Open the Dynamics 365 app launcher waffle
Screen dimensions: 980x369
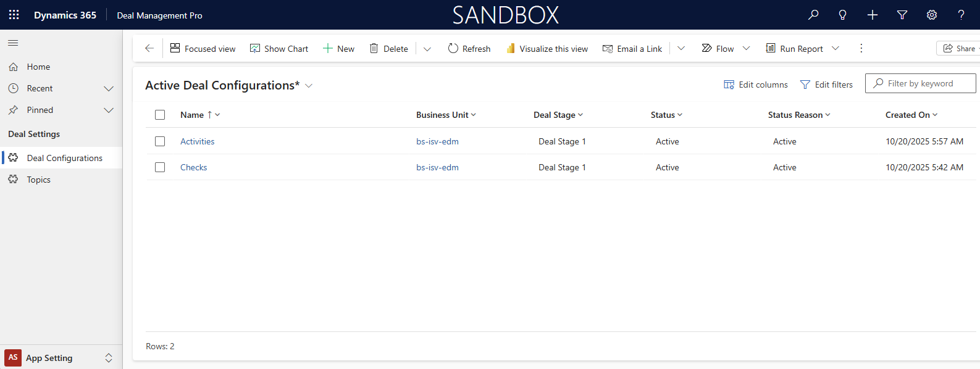14,15
